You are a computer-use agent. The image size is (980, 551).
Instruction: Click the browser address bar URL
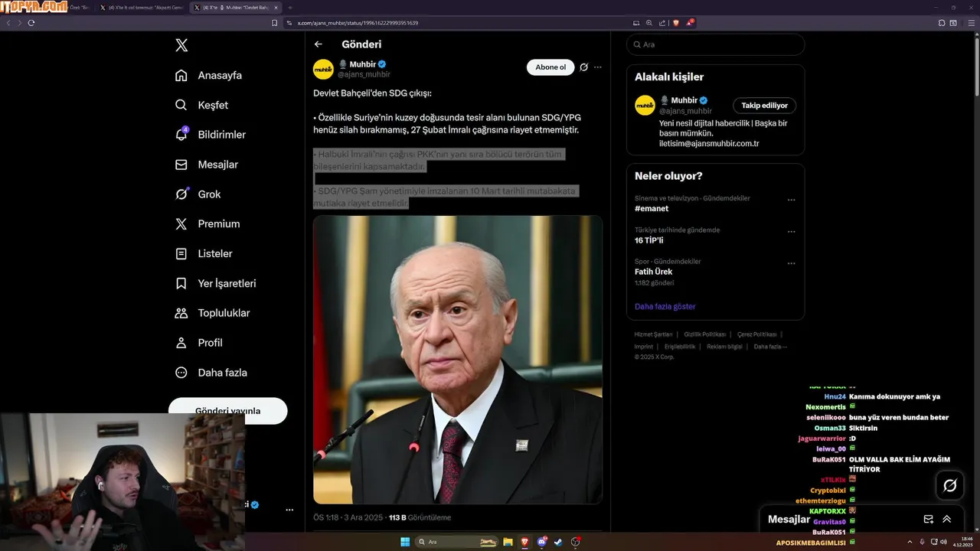[358, 23]
